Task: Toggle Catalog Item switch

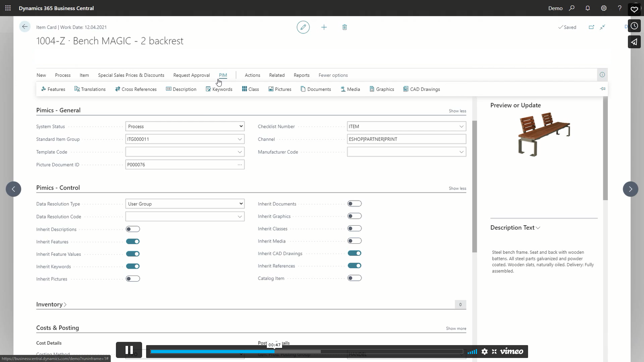Action: point(355,278)
